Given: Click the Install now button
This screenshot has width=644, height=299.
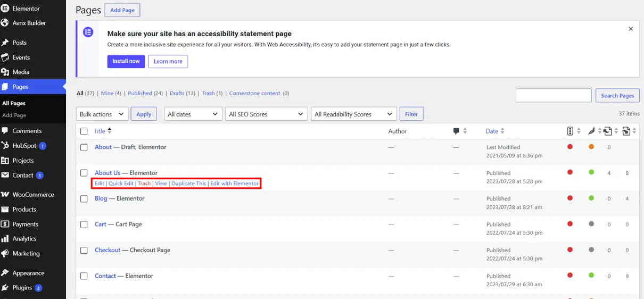Looking at the screenshot, I should coord(126,61).
